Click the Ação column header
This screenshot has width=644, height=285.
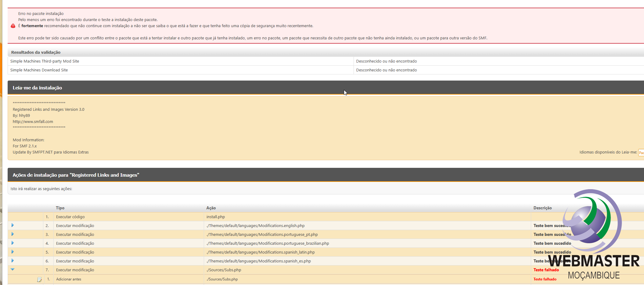pyautogui.click(x=211, y=208)
